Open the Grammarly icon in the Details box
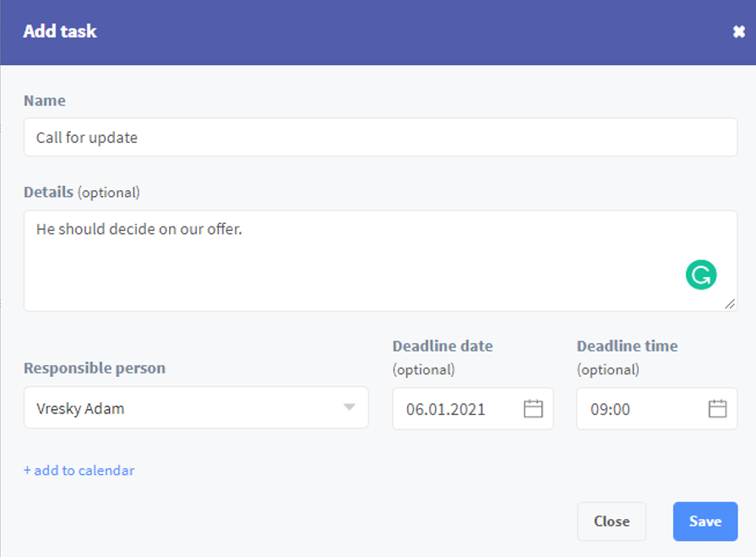 pyautogui.click(x=700, y=275)
